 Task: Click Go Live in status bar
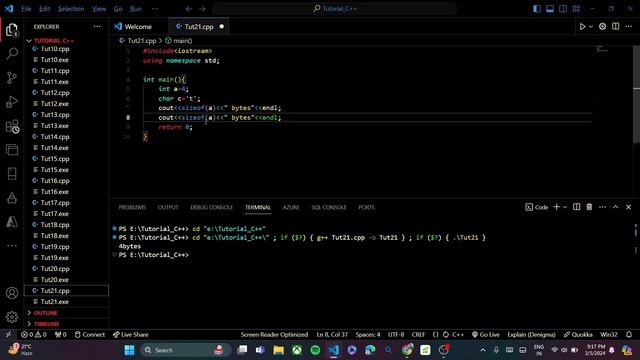pos(485,335)
